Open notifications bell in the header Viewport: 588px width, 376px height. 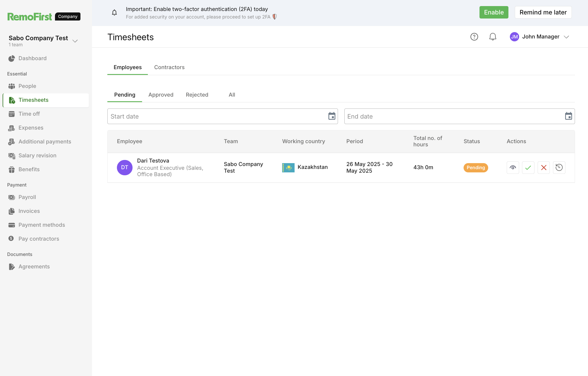(x=493, y=37)
